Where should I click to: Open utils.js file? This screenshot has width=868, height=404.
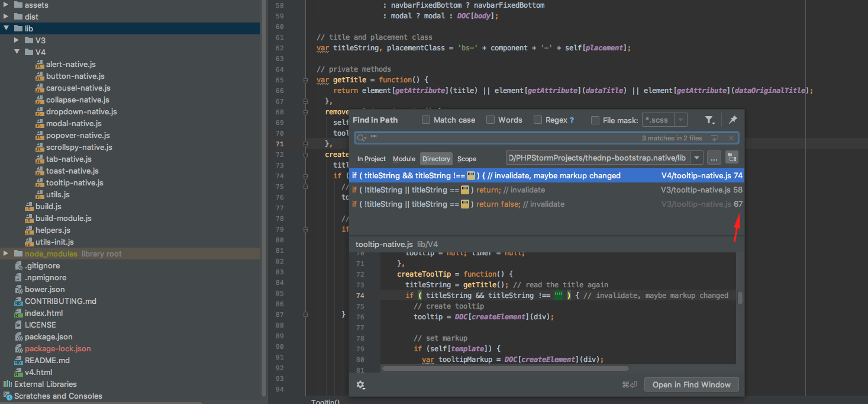pyautogui.click(x=58, y=194)
